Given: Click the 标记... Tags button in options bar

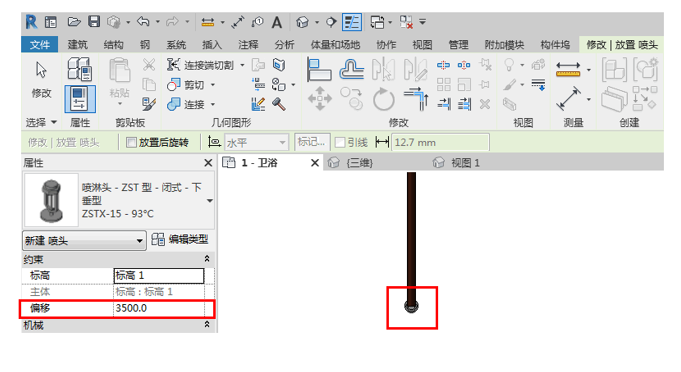Looking at the screenshot, I should 312,142.
